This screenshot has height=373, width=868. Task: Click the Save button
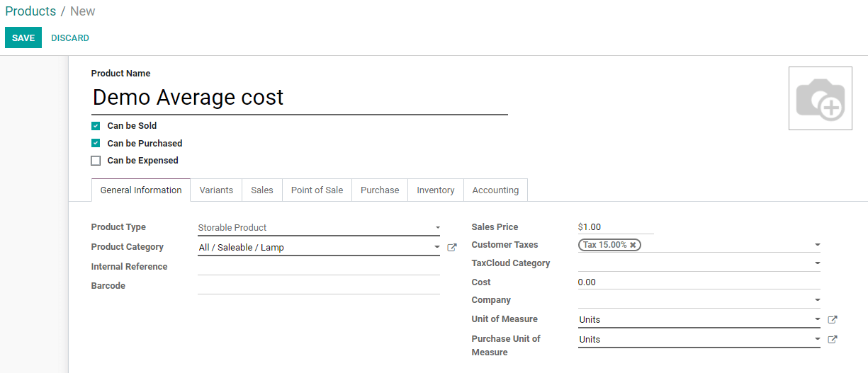pyautogui.click(x=23, y=38)
